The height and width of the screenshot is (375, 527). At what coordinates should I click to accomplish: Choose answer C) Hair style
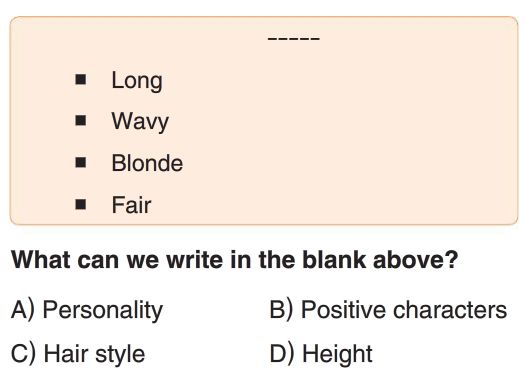(x=78, y=354)
